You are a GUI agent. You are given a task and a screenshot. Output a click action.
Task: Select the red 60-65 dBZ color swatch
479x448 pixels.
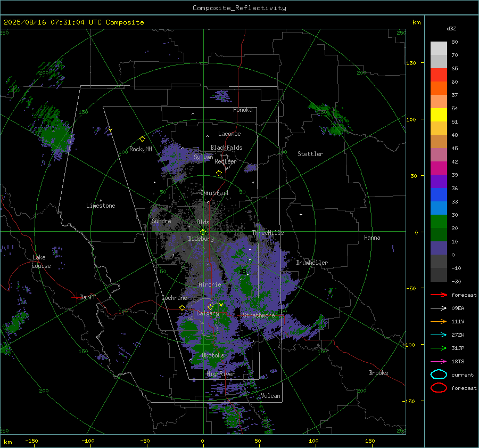[x=439, y=75]
